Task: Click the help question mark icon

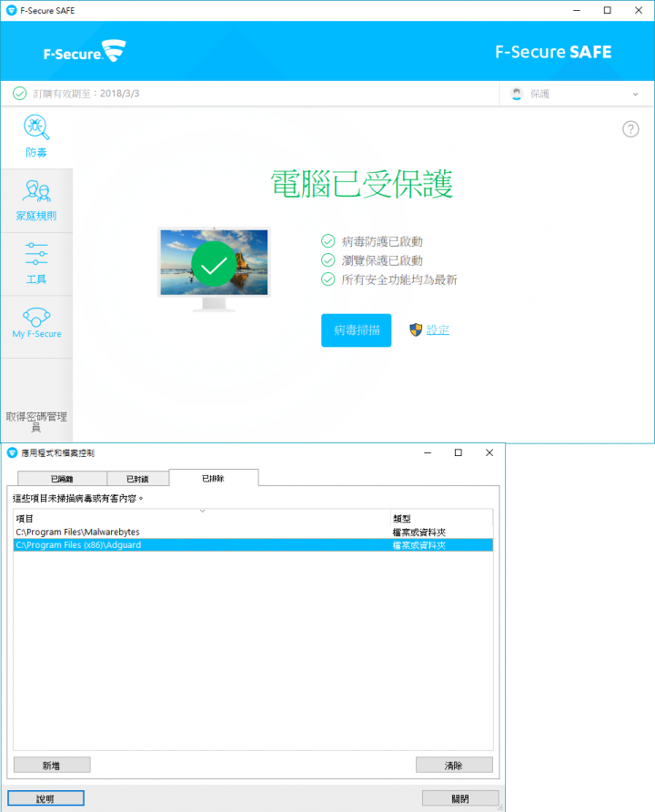Action: (x=630, y=129)
